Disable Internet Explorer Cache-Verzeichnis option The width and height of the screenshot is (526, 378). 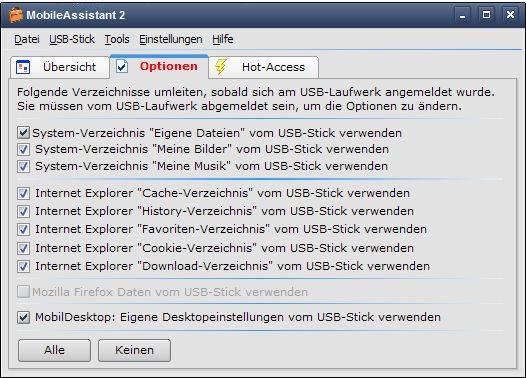(23, 193)
